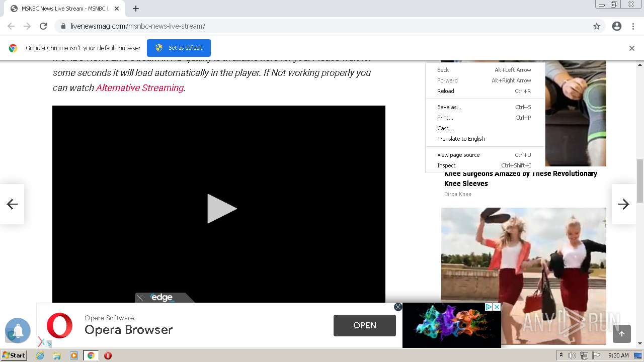Open the media player taskbar icon
Viewport: 644px width, 362px height.
pos(74,355)
